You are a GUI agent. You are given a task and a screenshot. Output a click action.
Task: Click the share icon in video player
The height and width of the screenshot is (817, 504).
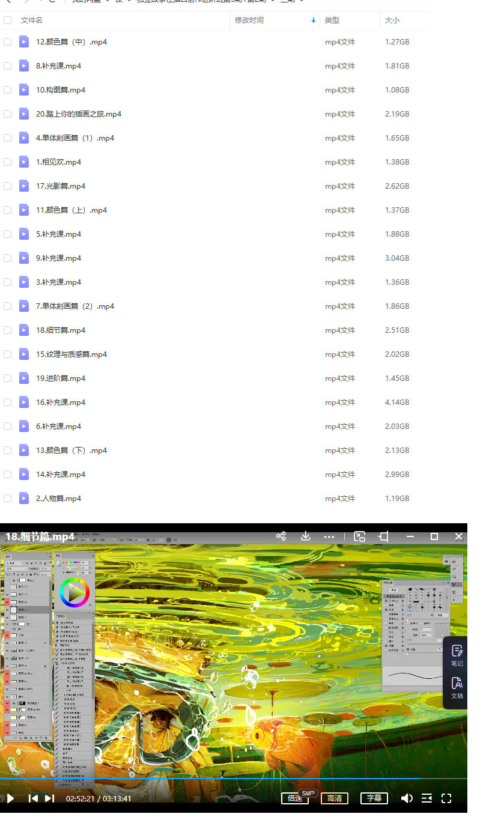[281, 536]
